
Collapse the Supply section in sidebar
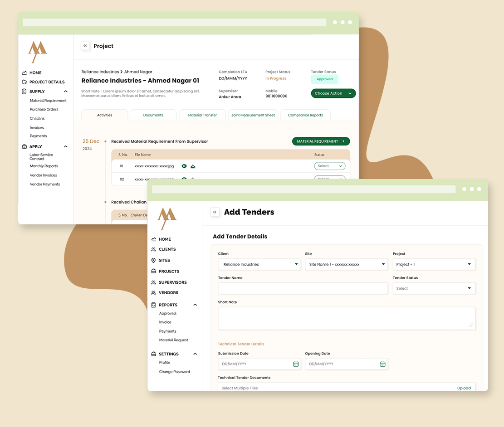click(x=66, y=92)
